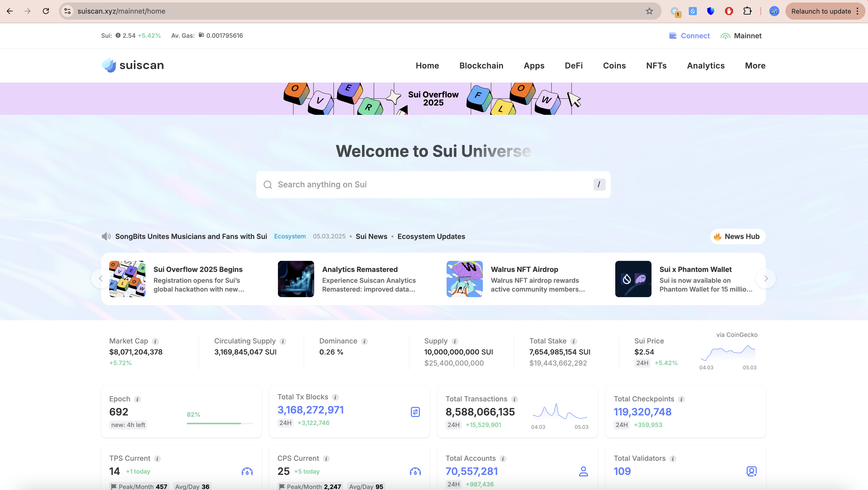
Task: Click the Total Transactions info icon
Action: coord(514,399)
